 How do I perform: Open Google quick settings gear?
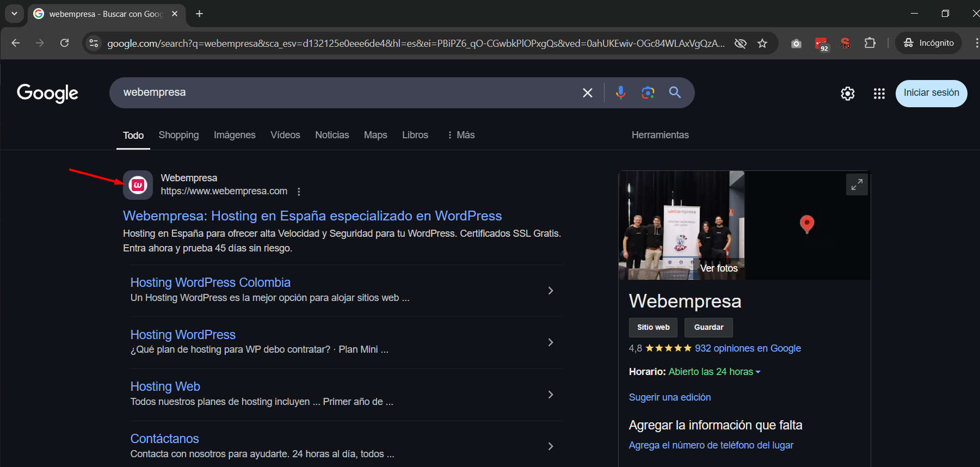pyautogui.click(x=848, y=94)
